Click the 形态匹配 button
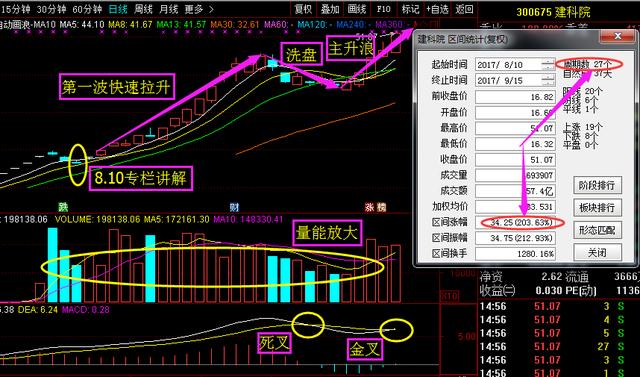640x377 pixels. [x=597, y=231]
